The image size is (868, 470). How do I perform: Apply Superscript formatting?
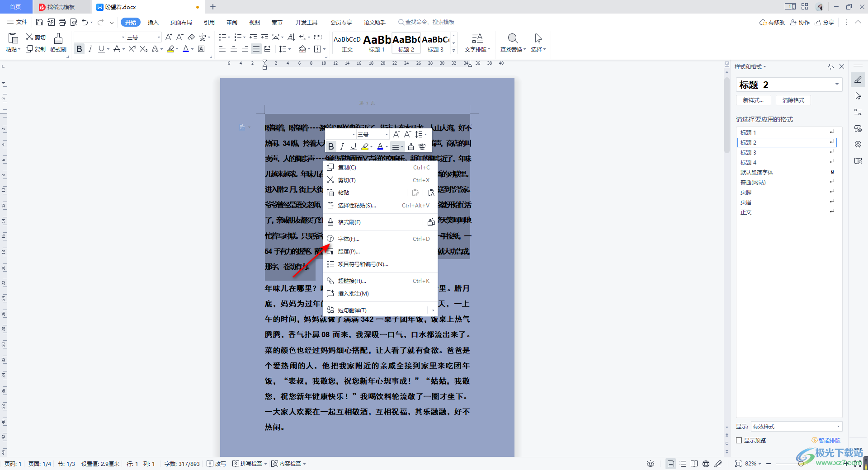(x=132, y=49)
